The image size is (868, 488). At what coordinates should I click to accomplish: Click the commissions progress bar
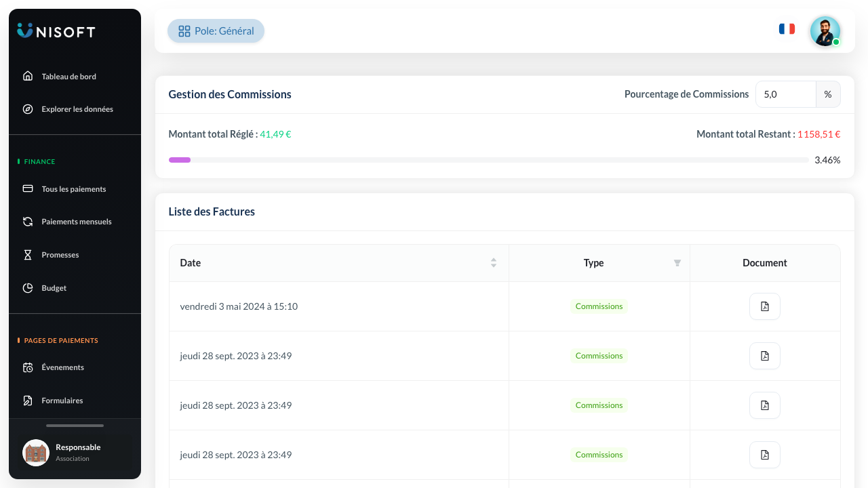488,160
